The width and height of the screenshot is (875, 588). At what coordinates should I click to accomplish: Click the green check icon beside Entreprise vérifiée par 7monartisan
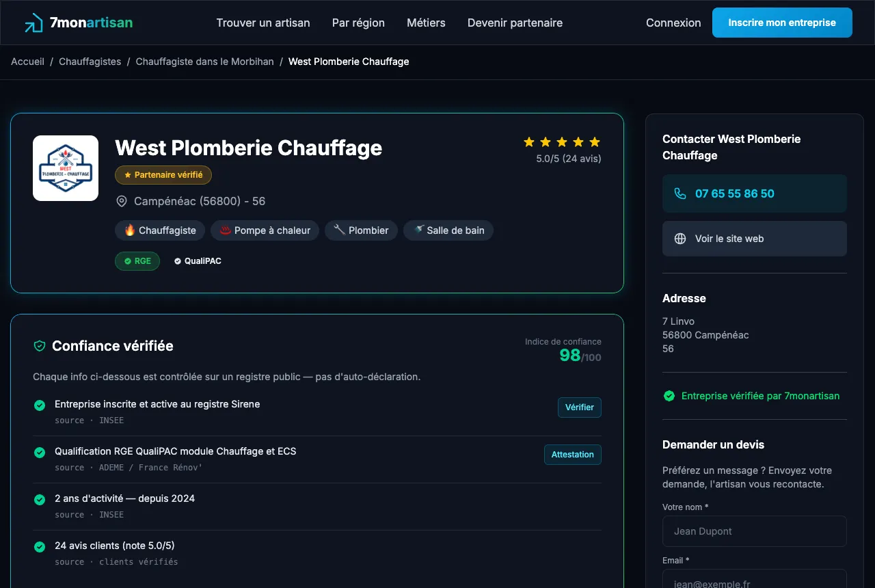[669, 396]
